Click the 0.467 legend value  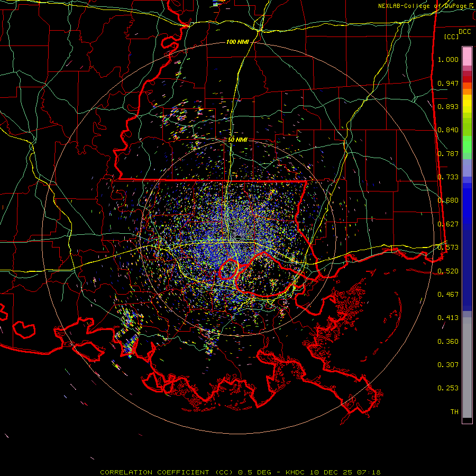pos(448,295)
